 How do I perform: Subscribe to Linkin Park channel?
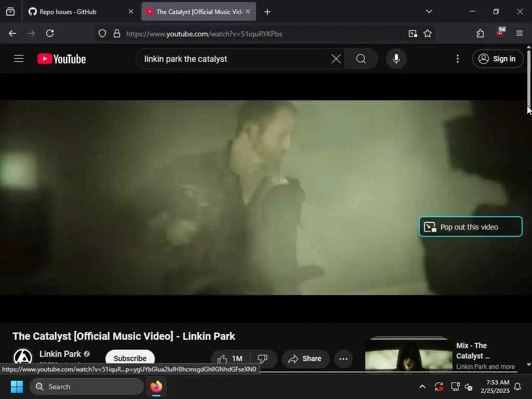(130, 358)
